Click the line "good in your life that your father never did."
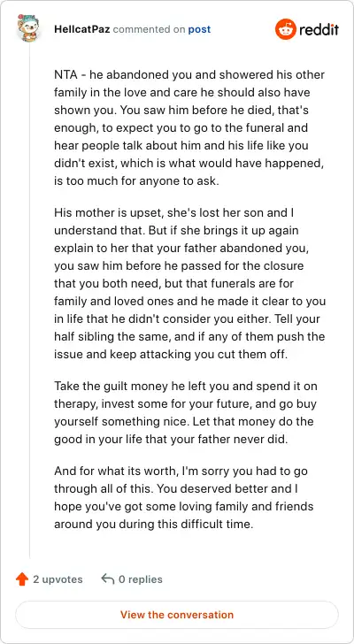 (172, 440)
